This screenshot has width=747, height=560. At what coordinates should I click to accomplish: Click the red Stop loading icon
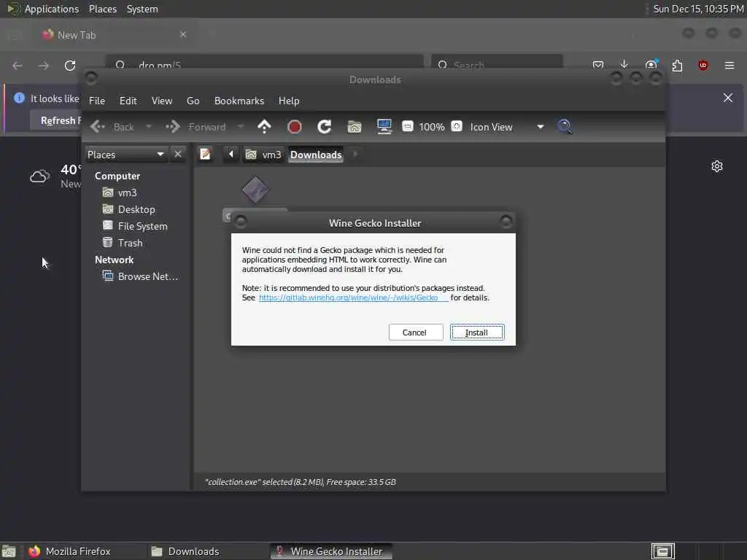(x=295, y=127)
